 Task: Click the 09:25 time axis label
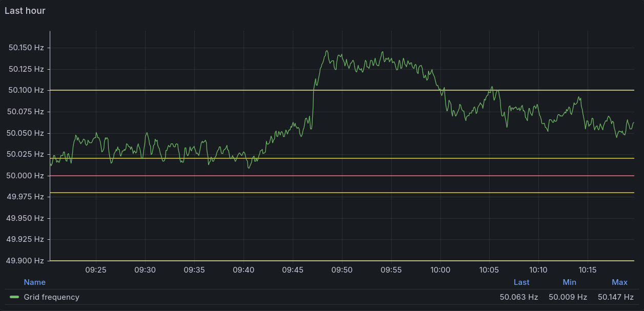[96, 269]
